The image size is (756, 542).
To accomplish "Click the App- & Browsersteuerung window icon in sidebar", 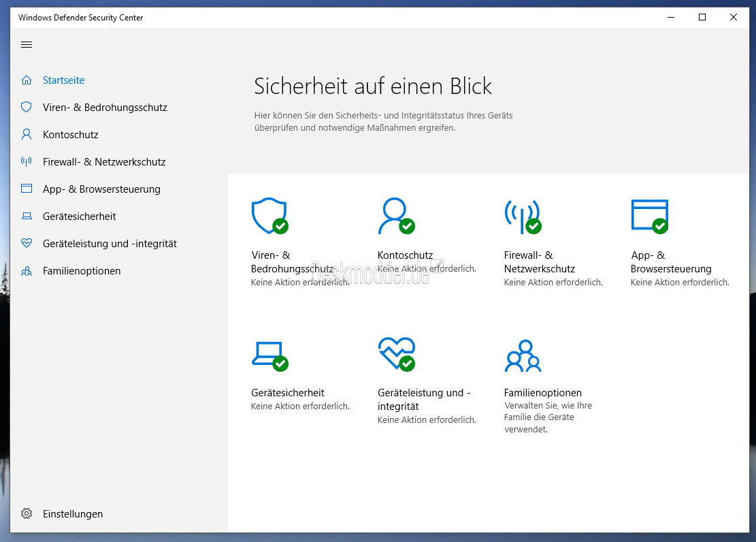I will (27, 189).
